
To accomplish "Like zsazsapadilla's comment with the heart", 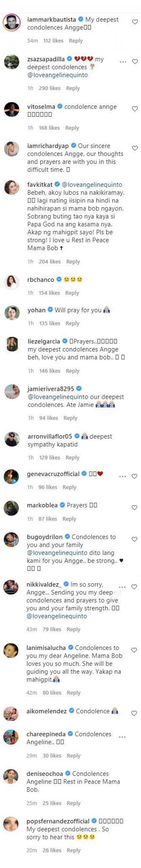I will pos(135,62).
